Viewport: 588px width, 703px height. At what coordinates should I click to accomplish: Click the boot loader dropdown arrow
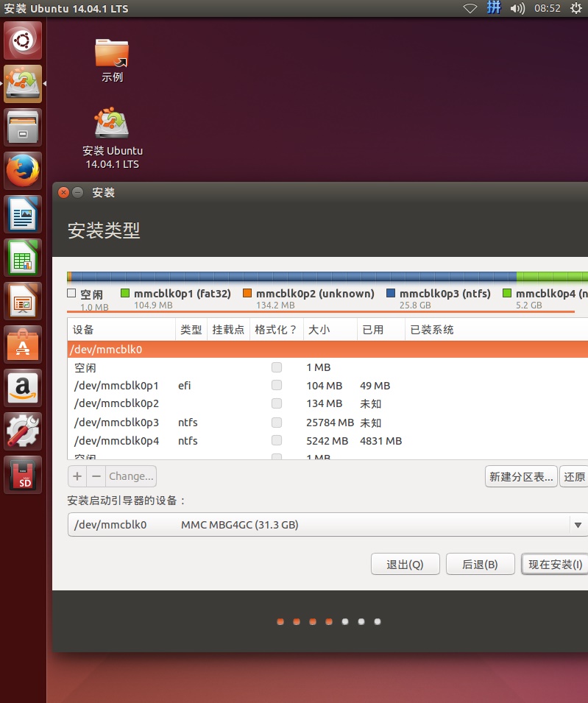point(578,525)
